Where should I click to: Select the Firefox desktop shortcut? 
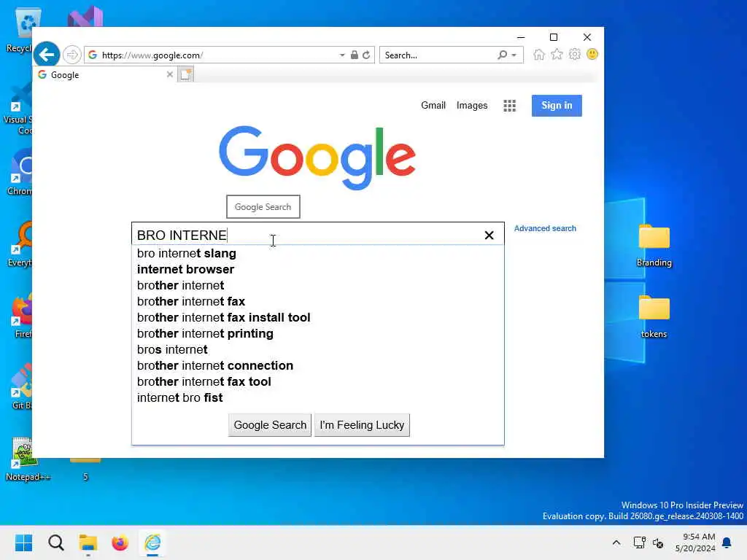click(x=21, y=316)
